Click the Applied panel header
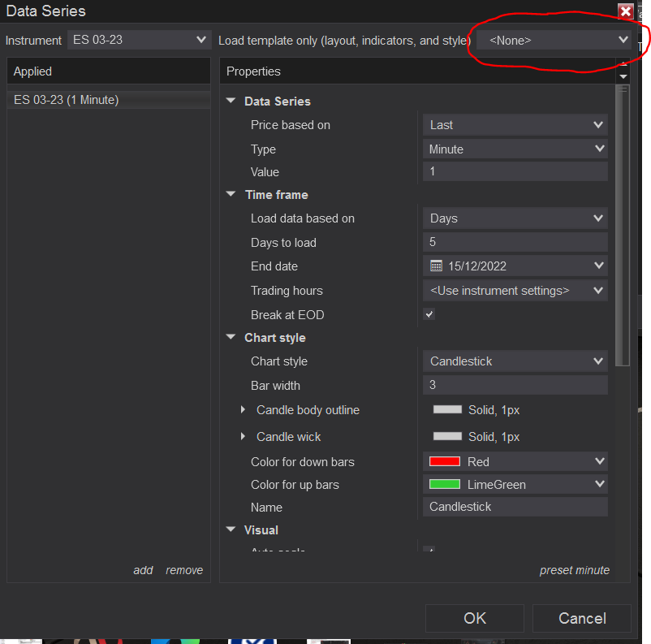 coord(109,71)
